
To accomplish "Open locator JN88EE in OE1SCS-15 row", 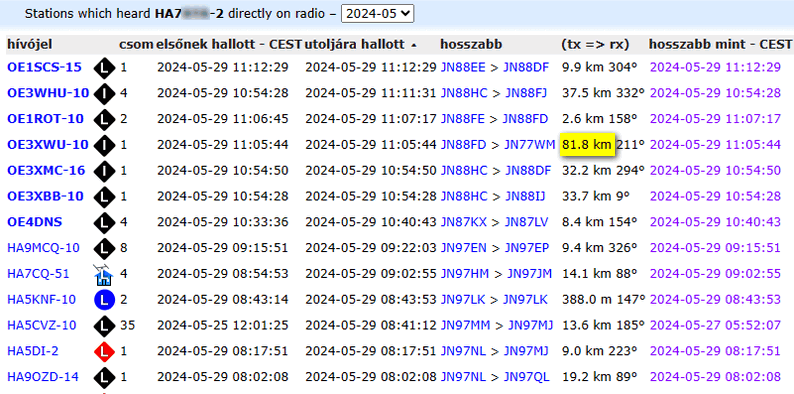I will 463,67.
